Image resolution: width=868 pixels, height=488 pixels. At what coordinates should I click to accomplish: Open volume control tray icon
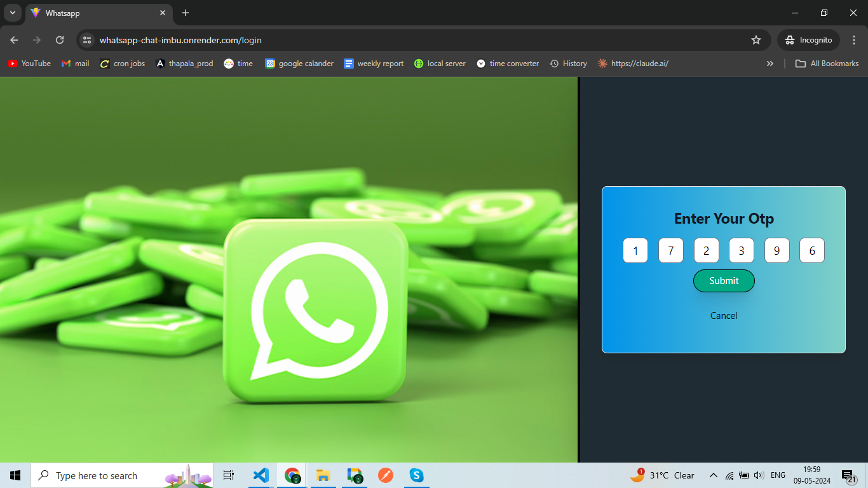click(x=759, y=475)
